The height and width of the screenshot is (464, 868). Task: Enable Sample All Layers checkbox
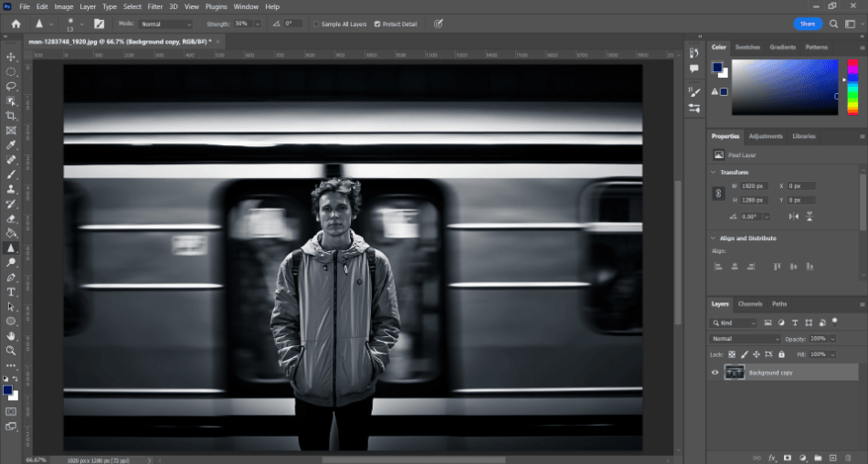point(317,25)
